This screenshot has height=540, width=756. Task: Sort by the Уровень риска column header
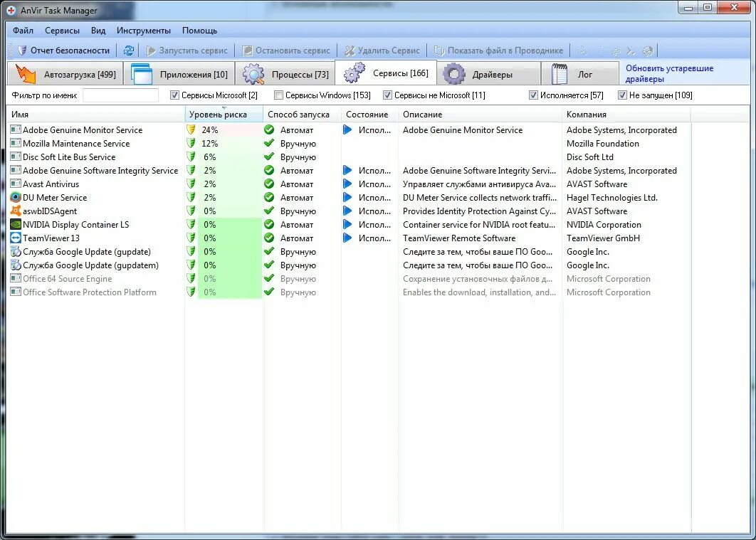[x=224, y=115]
